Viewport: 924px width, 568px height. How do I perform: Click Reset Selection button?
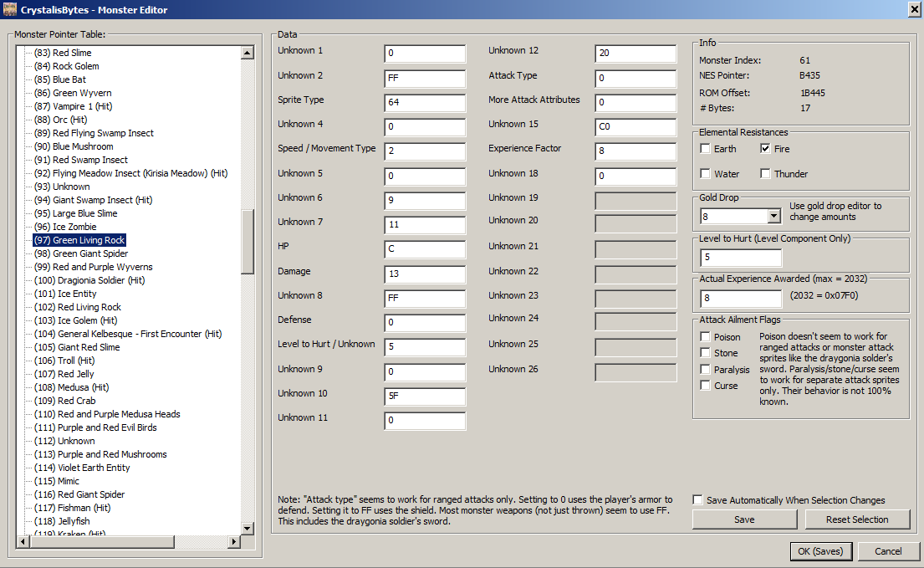[857, 519]
